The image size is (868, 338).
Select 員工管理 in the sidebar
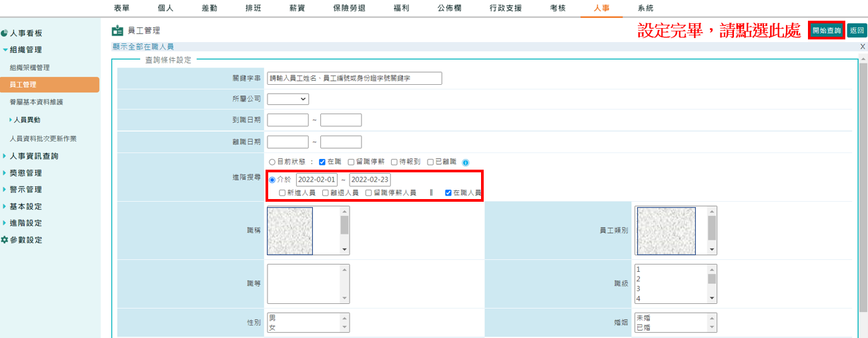pos(49,85)
